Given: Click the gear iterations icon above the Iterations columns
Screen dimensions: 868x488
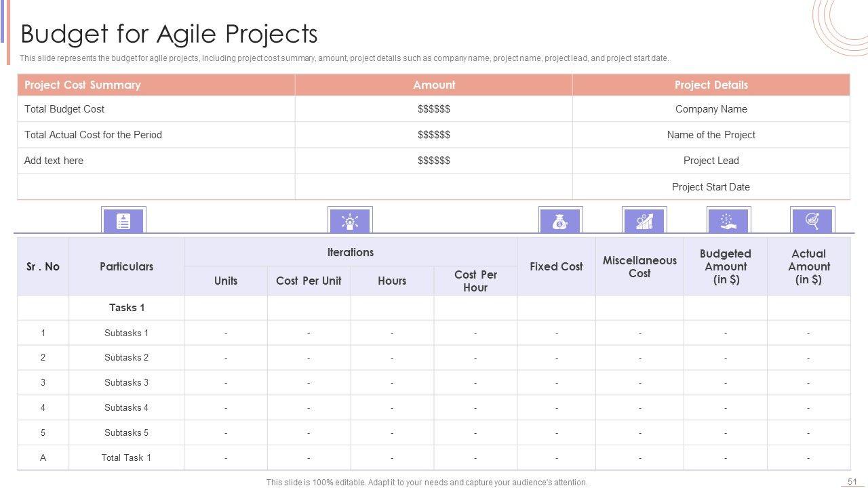Looking at the screenshot, I should 350,221.
